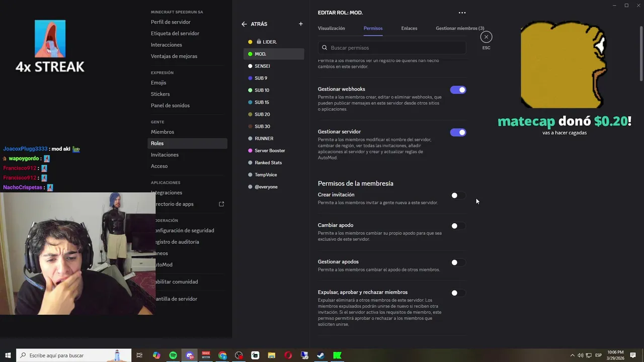Enable the Crear invitación permission
This screenshot has height=362, width=644.
pos(458,196)
